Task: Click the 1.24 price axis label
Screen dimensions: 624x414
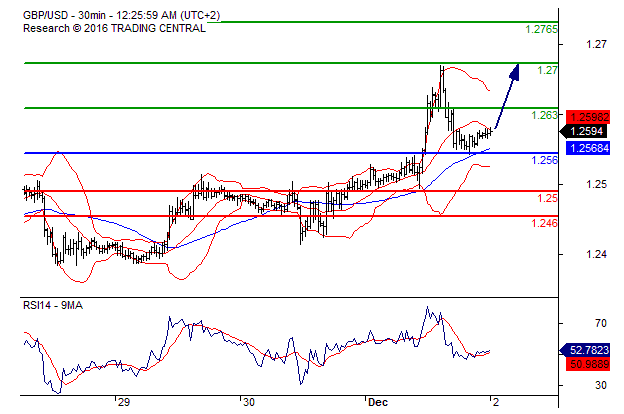Action: (x=596, y=254)
